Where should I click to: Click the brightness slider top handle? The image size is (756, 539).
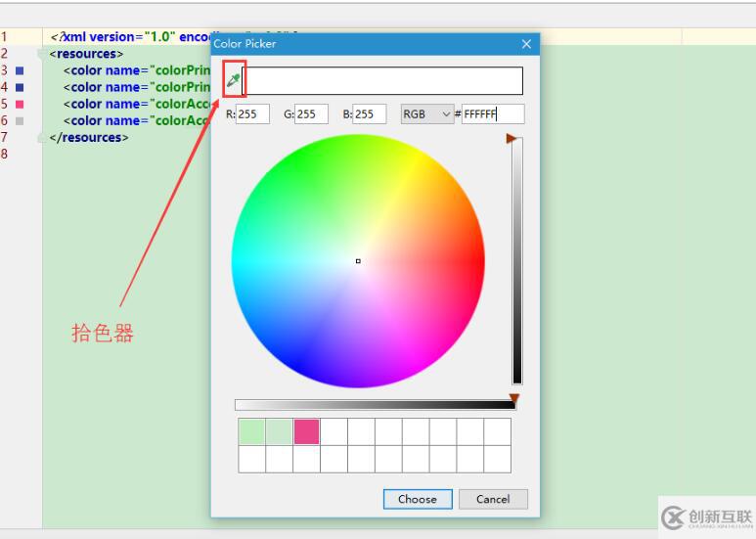511,139
